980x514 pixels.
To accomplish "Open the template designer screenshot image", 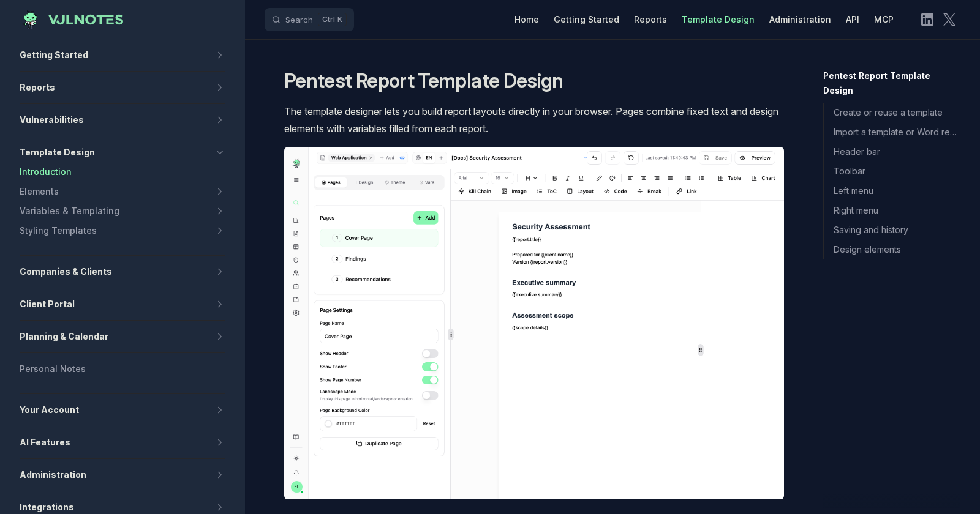I will 534,323.
